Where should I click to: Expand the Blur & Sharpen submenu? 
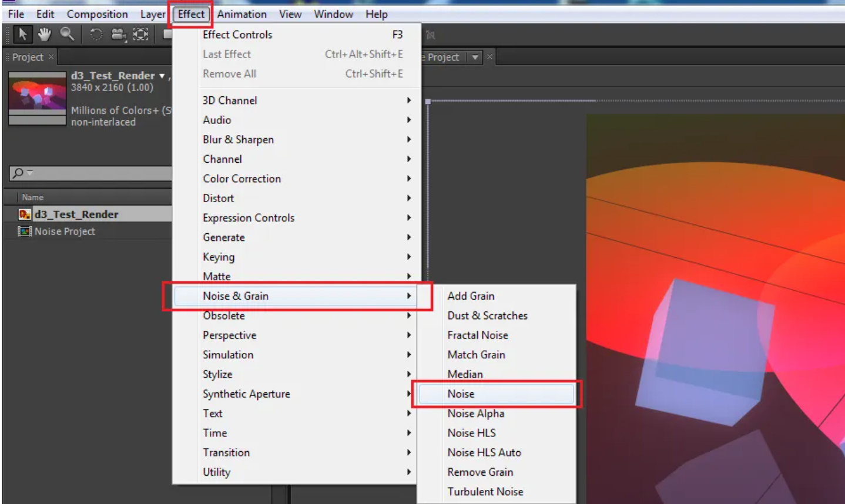238,139
